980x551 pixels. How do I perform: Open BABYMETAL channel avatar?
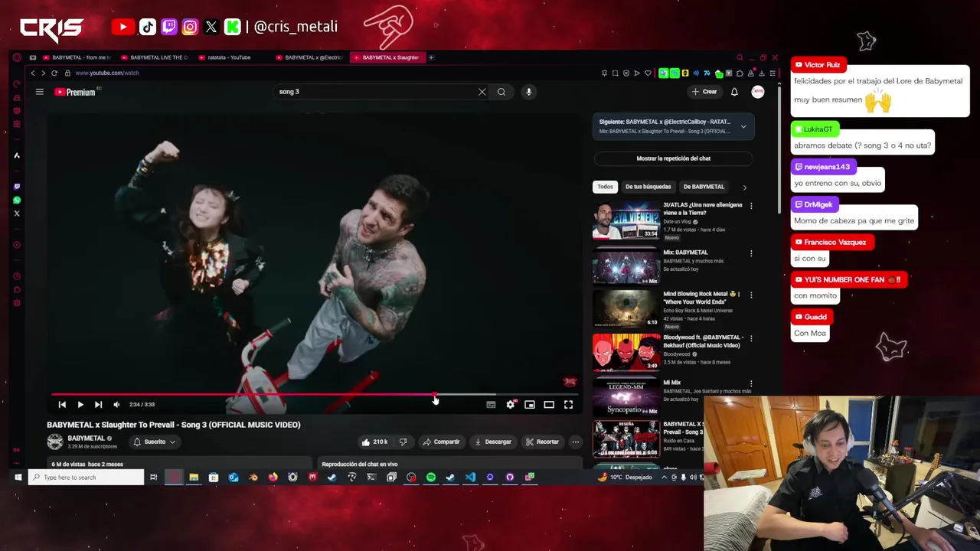point(55,442)
